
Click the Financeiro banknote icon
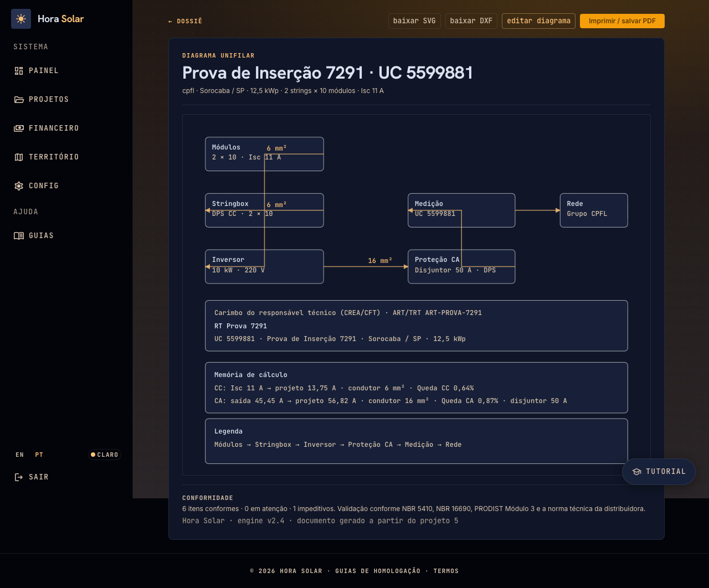coord(19,128)
